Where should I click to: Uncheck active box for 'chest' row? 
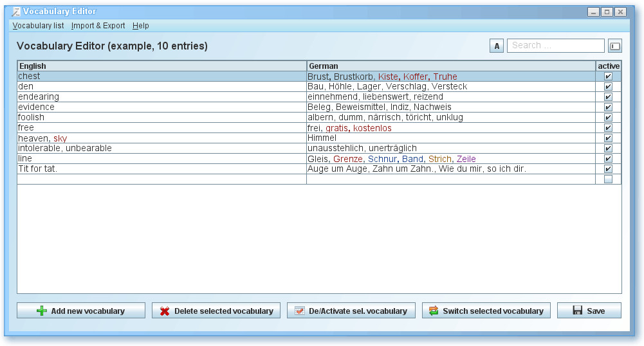click(608, 77)
